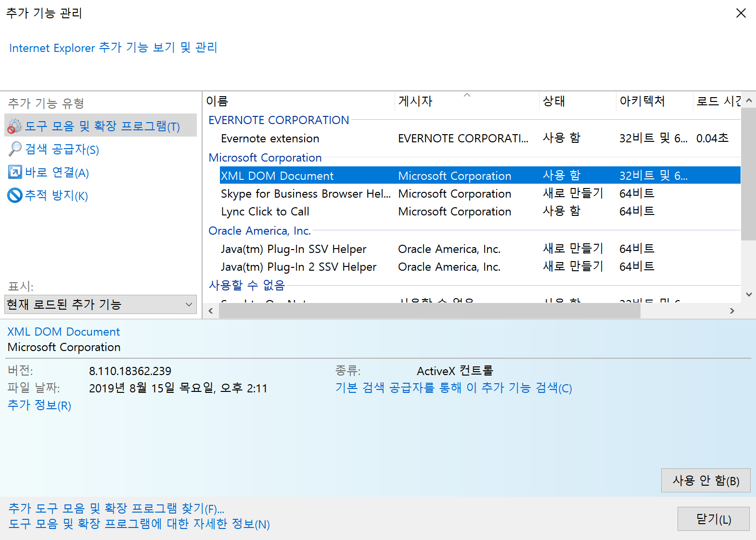Click the file date 2019년 8월 15일 text
This screenshot has height=540, width=756.
(178, 388)
